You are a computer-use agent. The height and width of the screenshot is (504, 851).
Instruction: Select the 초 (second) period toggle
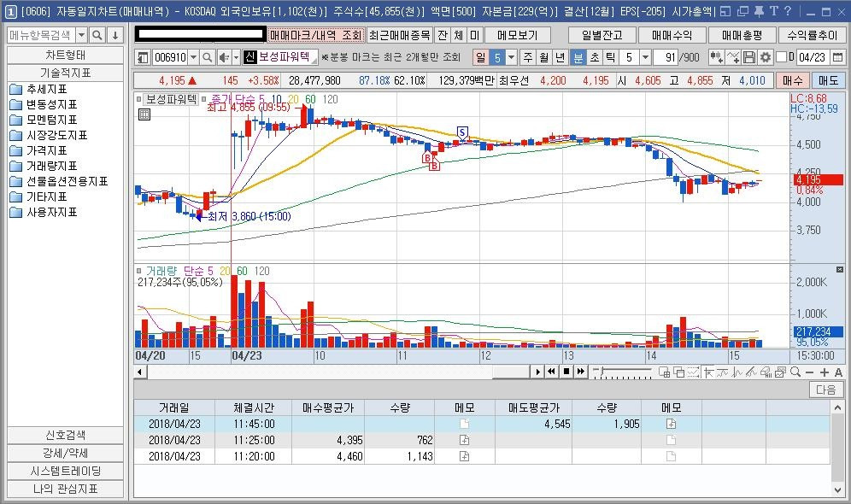595,57
